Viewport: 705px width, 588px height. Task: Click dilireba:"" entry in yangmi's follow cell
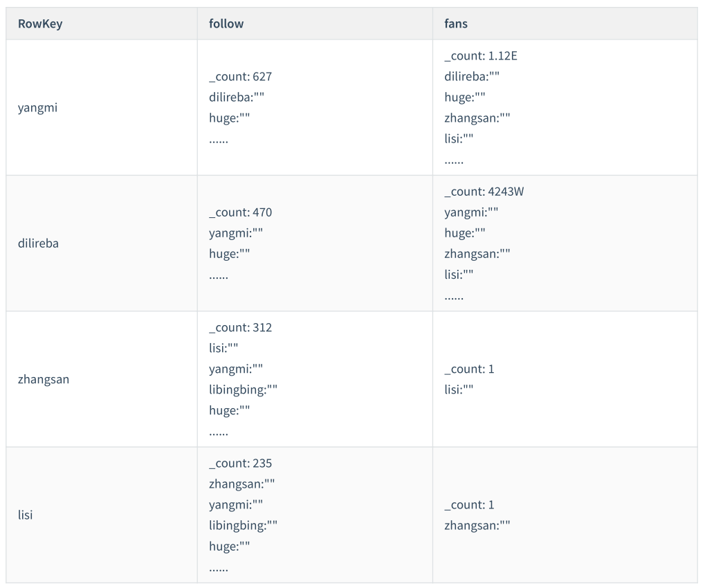pos(237,98)
